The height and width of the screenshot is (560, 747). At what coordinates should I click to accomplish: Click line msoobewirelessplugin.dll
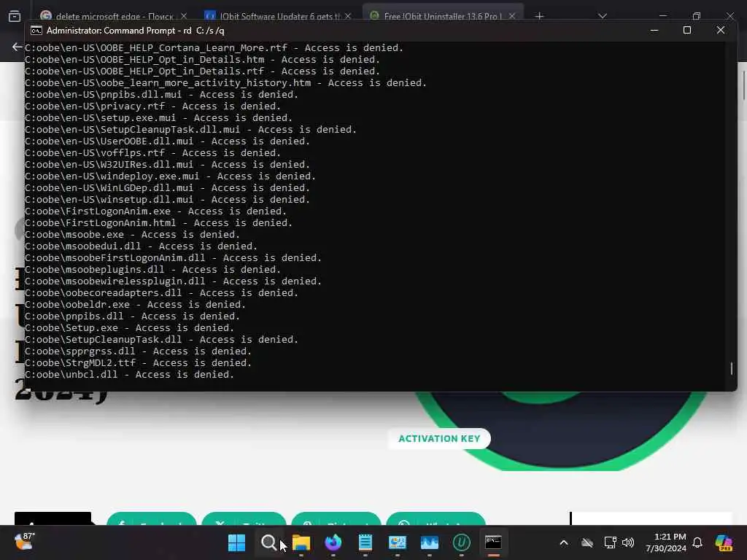173,281
